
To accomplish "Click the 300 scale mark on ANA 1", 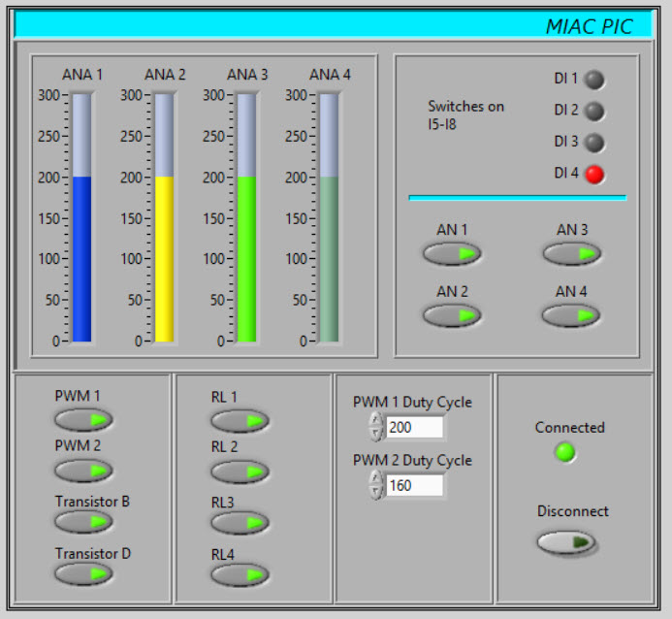I will click(x=49, y=95).
